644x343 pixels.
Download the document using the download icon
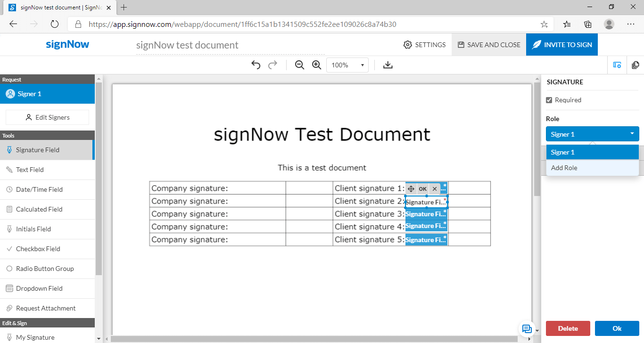point(388,65)
